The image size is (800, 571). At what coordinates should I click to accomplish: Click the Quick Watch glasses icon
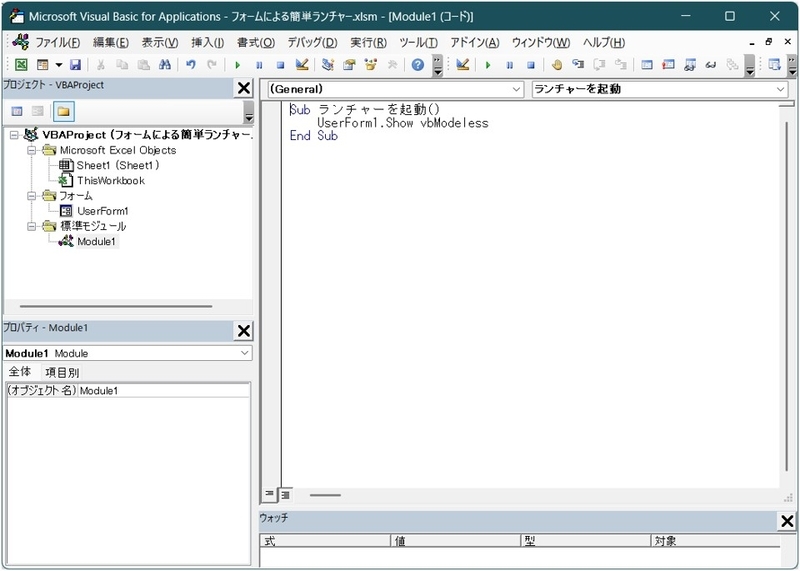711,65
